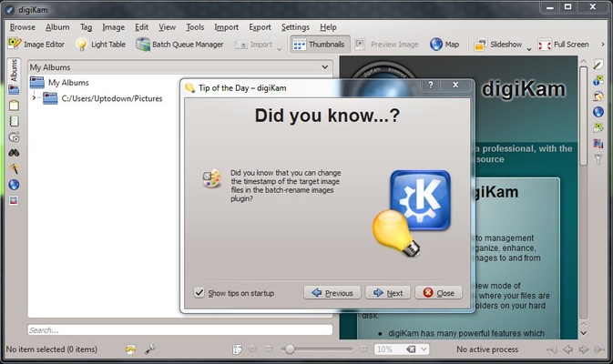The height and width of the screenshot is (364, 613).
Task: Click zoom out minus icon in status bar
Action: click(269, 349)
